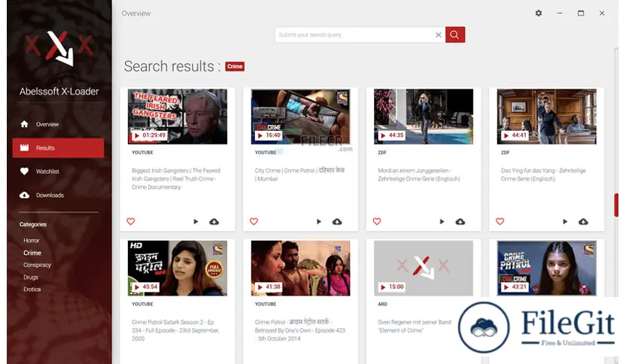
Task: Select the Crime category
Action: [x=32, y=253]
